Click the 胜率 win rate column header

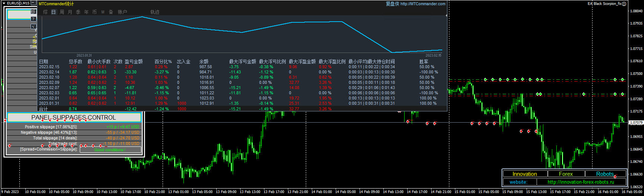[424, 61]
